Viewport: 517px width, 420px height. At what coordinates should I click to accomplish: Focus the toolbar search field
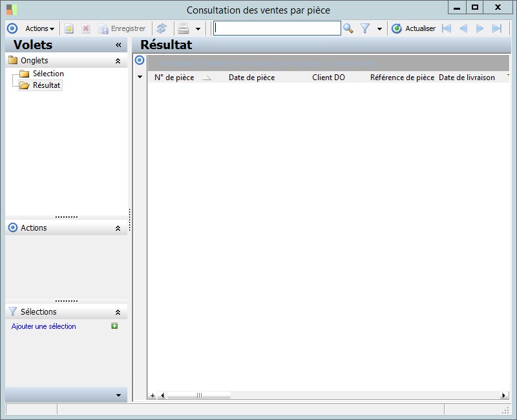(277, 28)
